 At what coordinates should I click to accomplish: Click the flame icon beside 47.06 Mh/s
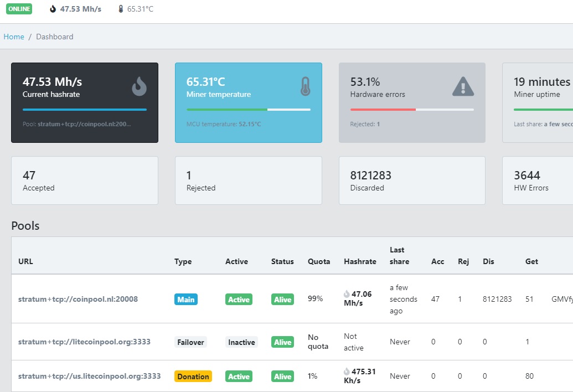coord(347,294)
